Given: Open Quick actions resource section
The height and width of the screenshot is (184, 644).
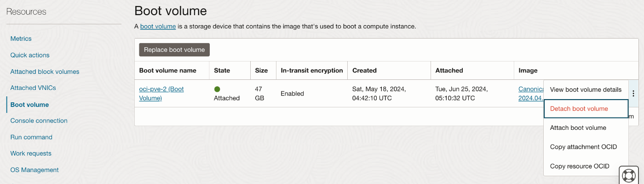Looking at the screenshot, I should [30, 55].
